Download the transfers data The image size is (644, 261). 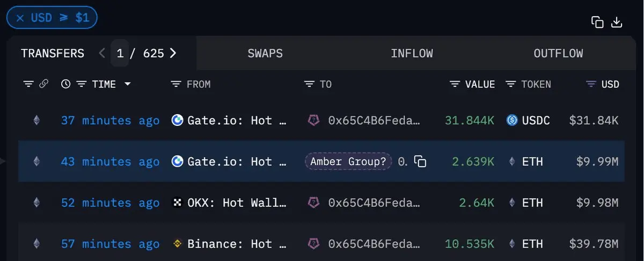pos(617,22)
